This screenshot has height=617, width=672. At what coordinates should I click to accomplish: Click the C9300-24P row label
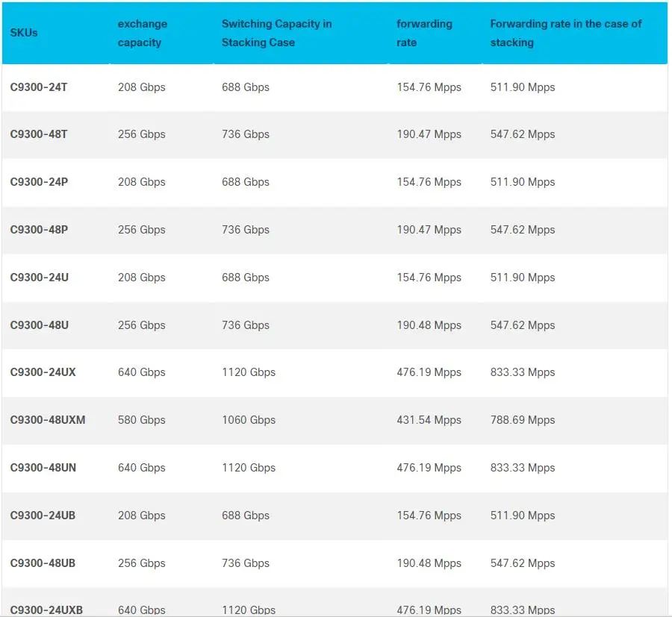39,182
